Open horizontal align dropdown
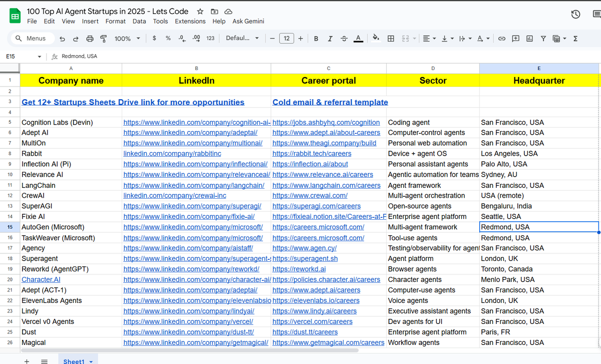The height and width of the screenshot is (364, 601). (429, 39)
